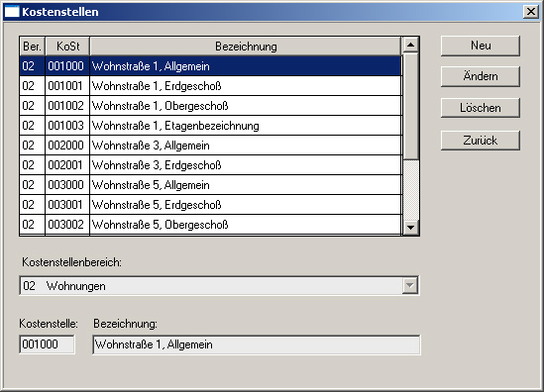Select row 003000 Wohnstraße 5, Allgemein
Image resolution: width=544 pixels, height=392 pixels.
[x=210, y=185]
